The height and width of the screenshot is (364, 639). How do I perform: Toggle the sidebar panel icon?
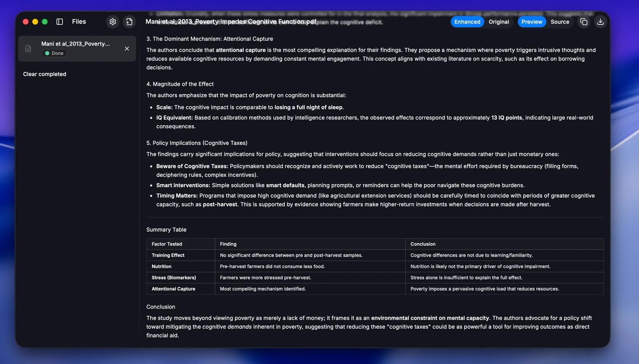[60, 22]
